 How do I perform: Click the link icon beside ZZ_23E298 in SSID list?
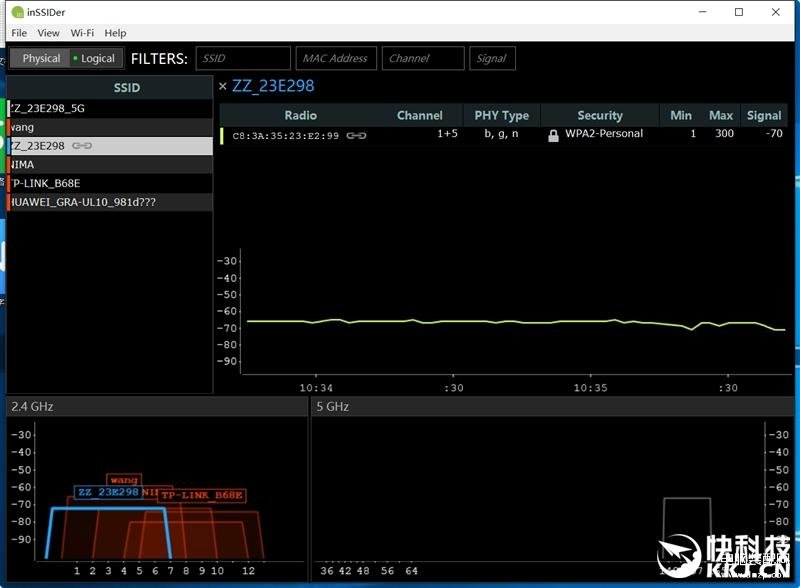(82, 146)
